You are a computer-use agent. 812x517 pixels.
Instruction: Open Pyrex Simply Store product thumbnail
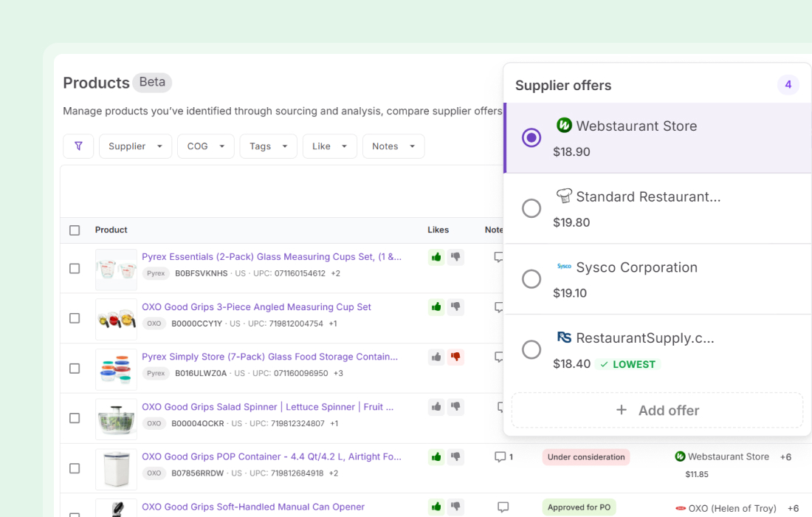pyautogui.click(x=116, y=369)
